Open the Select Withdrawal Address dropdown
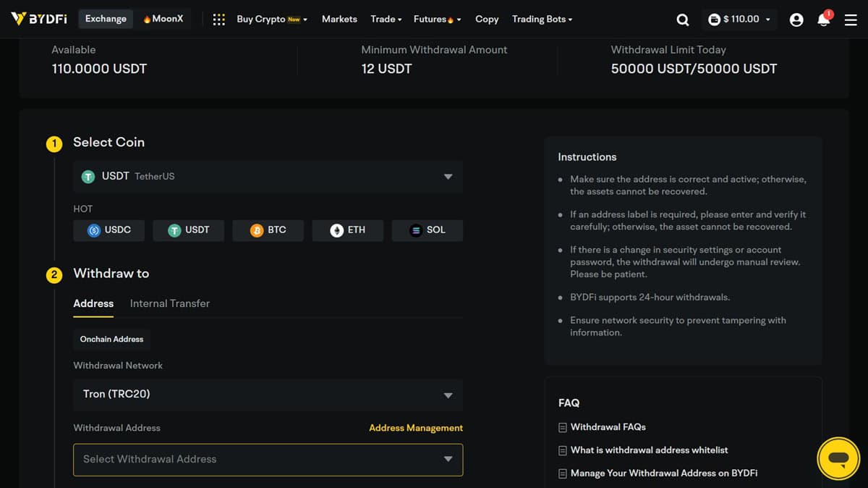Image resolution: width=868 pixels, height=488 pixels. click(268, 459)
